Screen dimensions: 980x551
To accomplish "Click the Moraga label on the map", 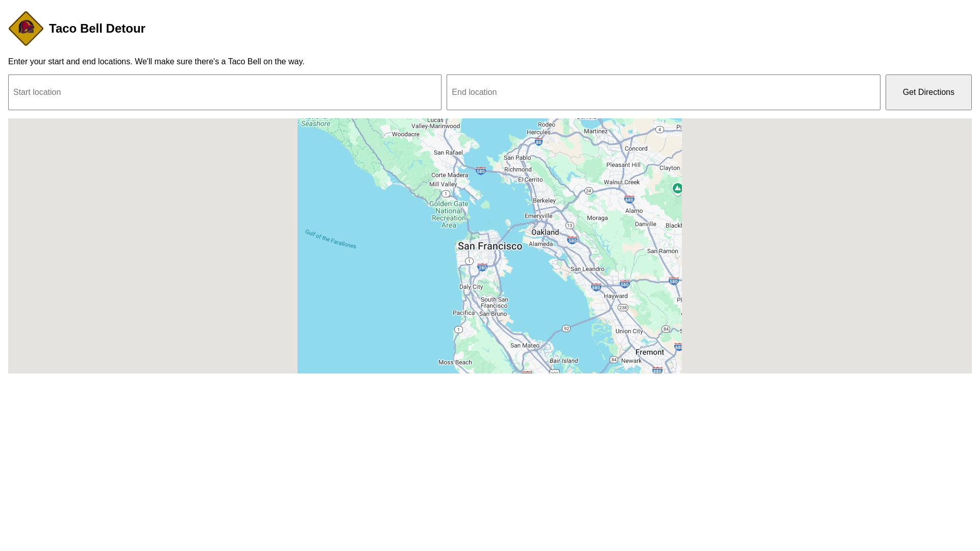I will (597, 218).
